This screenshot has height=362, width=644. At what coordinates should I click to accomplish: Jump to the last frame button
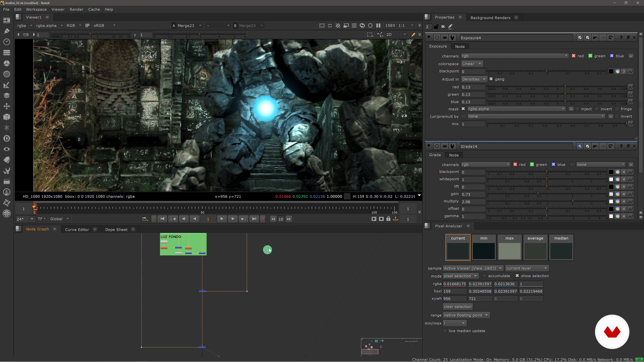tap(254, 219)
